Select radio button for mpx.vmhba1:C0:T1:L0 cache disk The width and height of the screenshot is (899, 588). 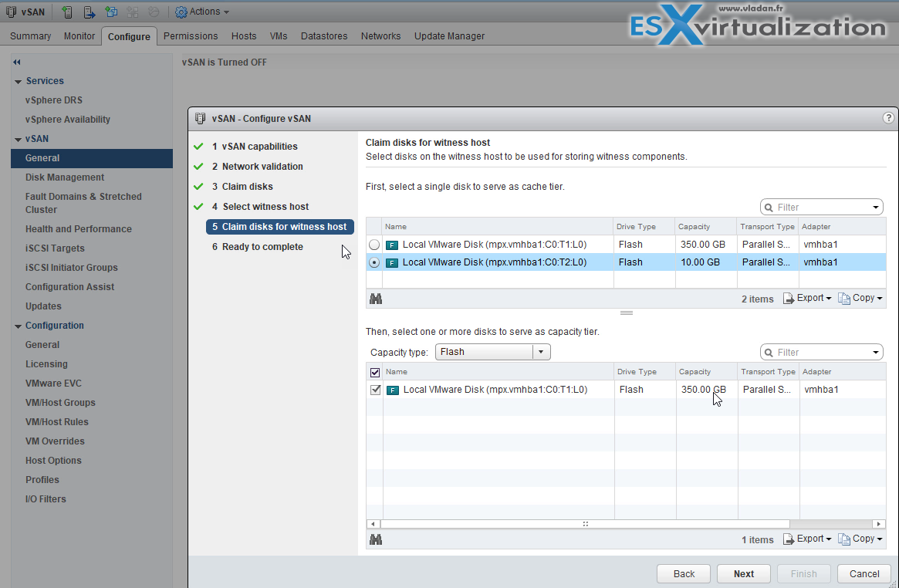pyautogui.click(x=374, y=245)
